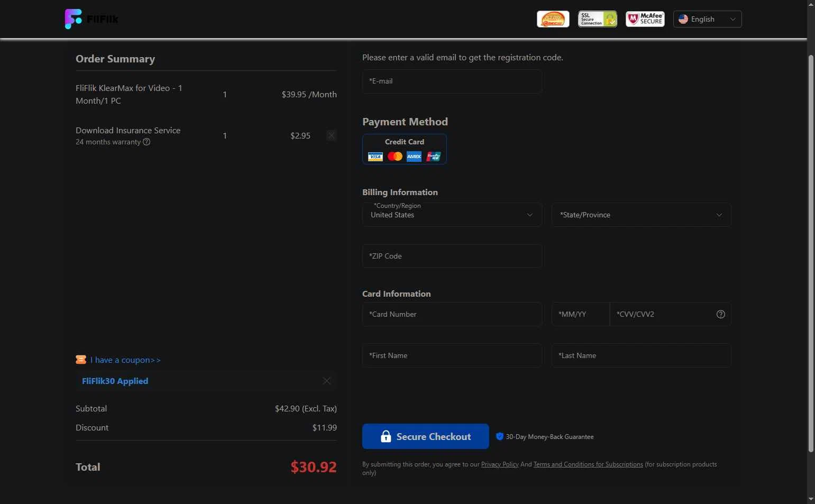Click the AMEX card icon
Screen dimensions: 815x504
point(414,157)
